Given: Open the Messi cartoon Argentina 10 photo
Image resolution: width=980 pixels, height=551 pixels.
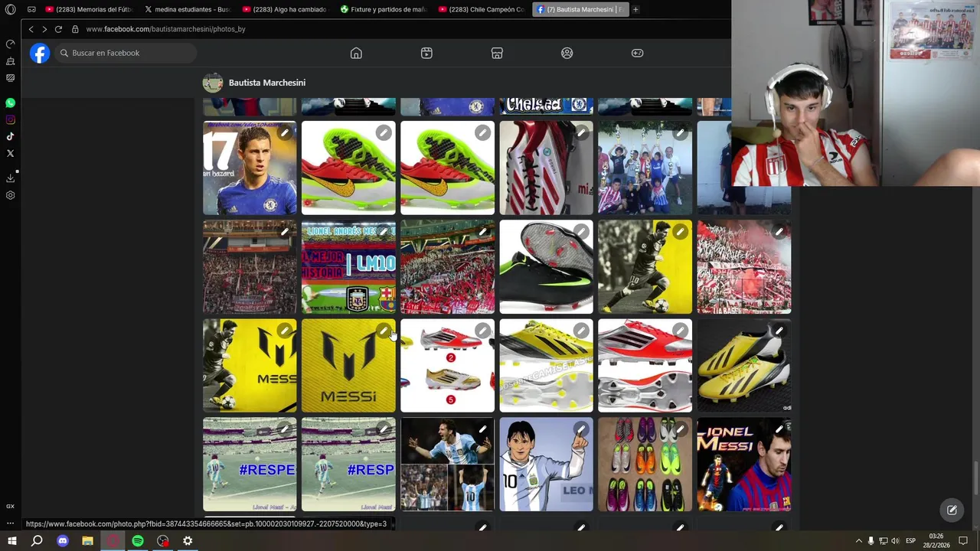Looking at the screenshot, I should [x=546, y=464].
